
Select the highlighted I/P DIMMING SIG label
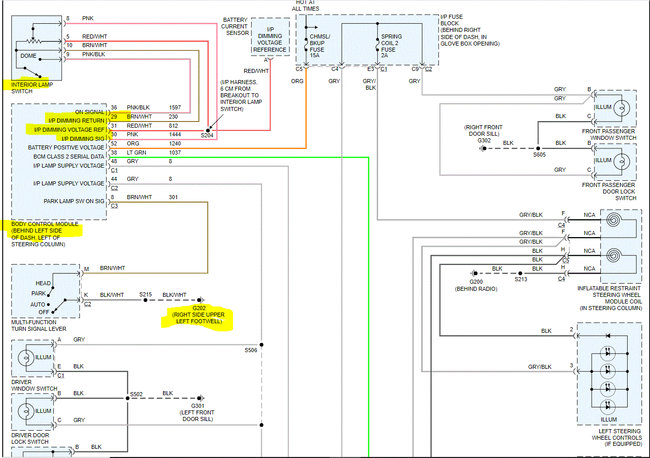(x=83, y=139)
